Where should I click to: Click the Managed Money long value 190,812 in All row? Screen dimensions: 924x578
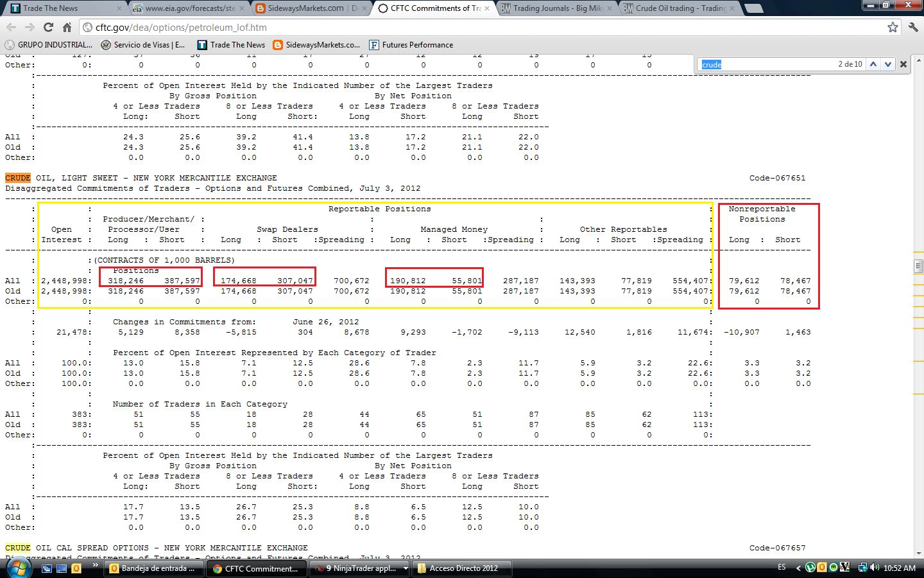pyautogui.click(x=408, y=281)
